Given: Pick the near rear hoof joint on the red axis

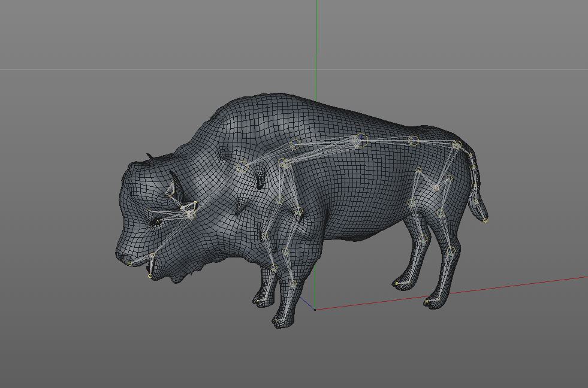Looking at the screenshot, I should 427,301.
